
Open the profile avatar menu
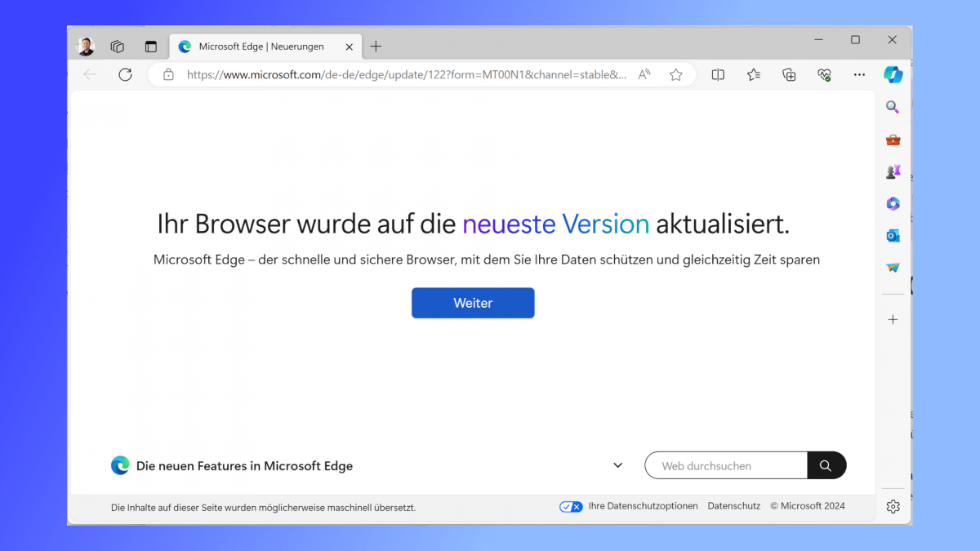(x=85, y=46)
